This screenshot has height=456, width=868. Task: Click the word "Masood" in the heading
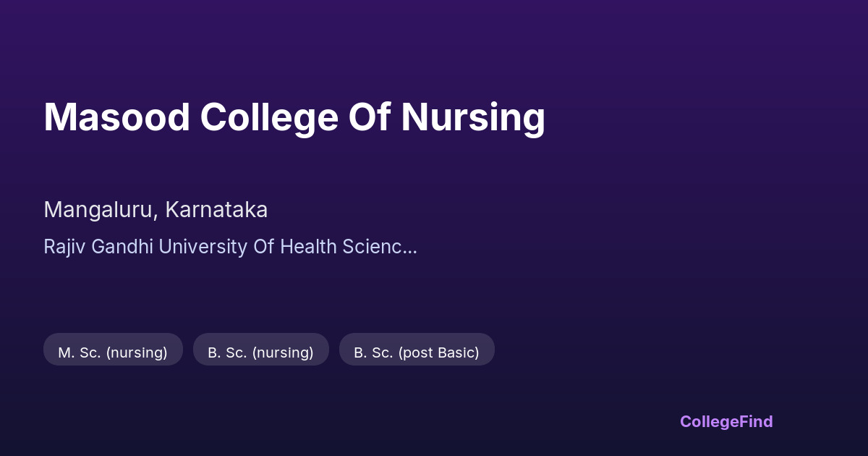point(116,117)
